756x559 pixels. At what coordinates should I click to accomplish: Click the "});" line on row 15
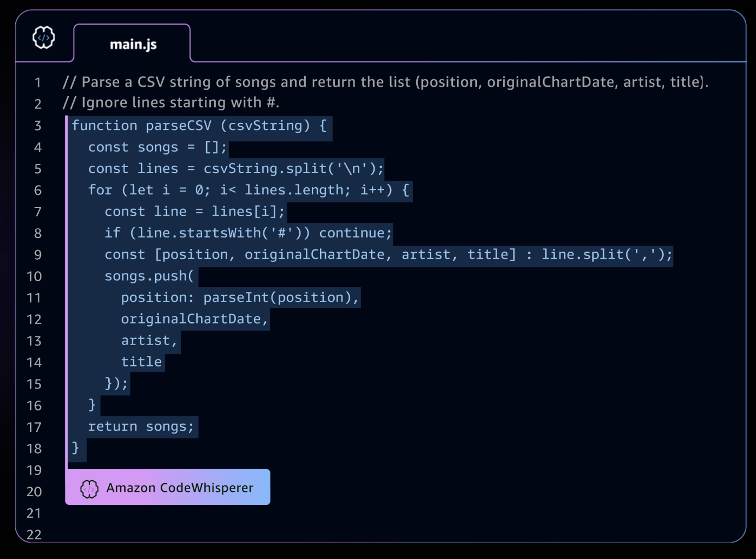pos(116,383)
